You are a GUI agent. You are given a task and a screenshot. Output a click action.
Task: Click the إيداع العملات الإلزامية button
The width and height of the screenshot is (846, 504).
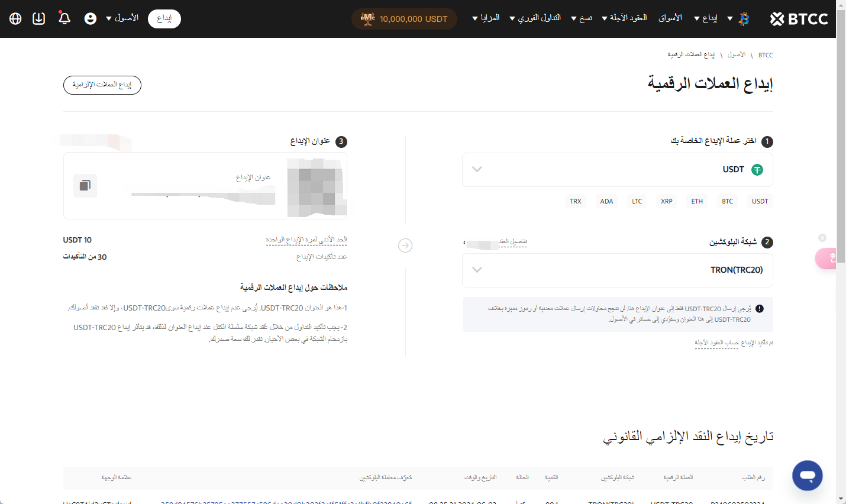[102, 85]
